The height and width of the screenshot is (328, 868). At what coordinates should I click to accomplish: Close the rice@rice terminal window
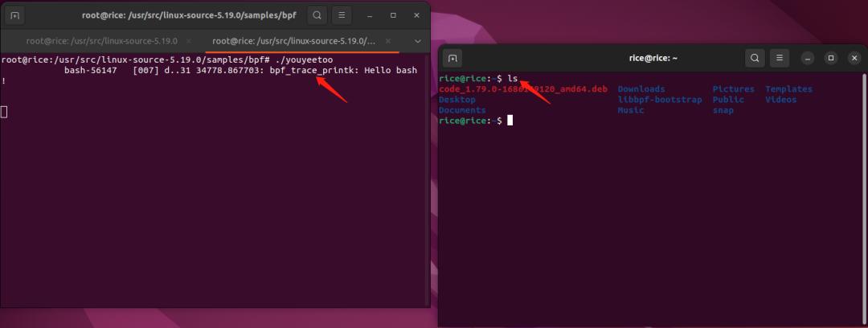[854, 58]
